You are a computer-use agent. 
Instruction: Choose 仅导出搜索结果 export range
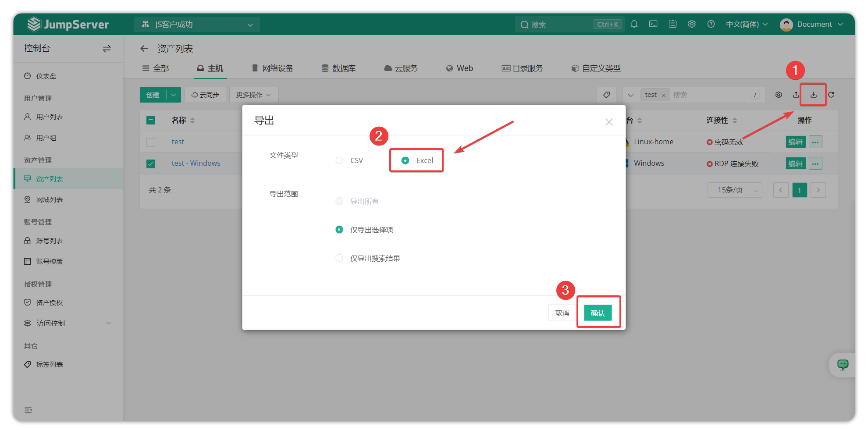339,258
